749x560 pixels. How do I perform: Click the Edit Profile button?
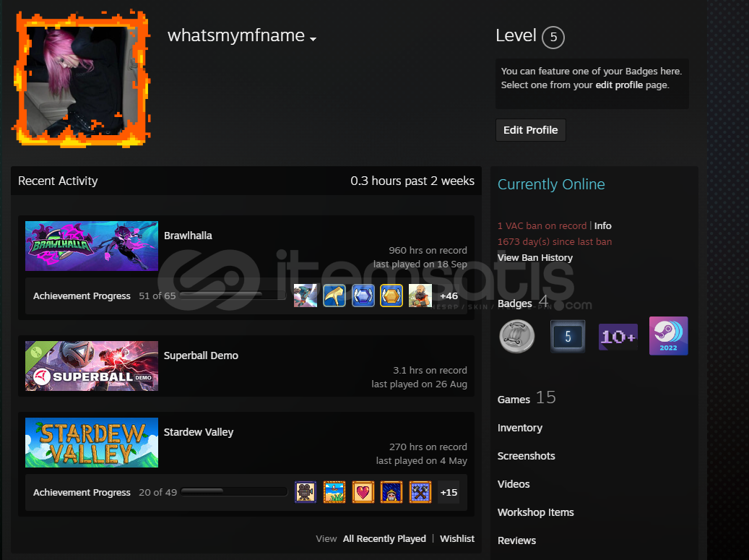pos(531,130)
